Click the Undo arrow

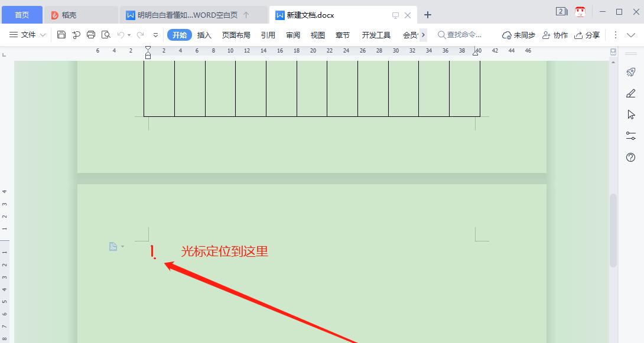click(121, 35)
